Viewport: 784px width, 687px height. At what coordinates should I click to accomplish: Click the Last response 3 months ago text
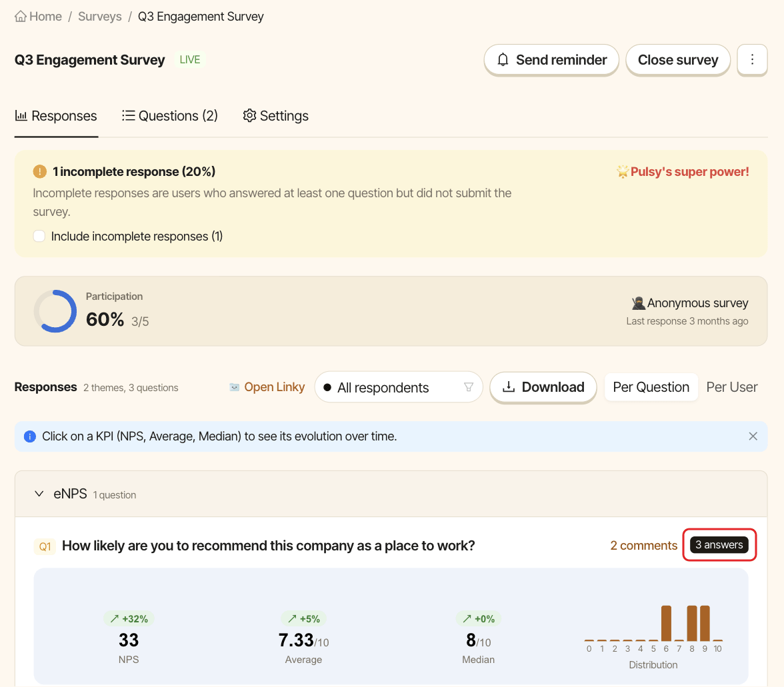pos(687,321)
